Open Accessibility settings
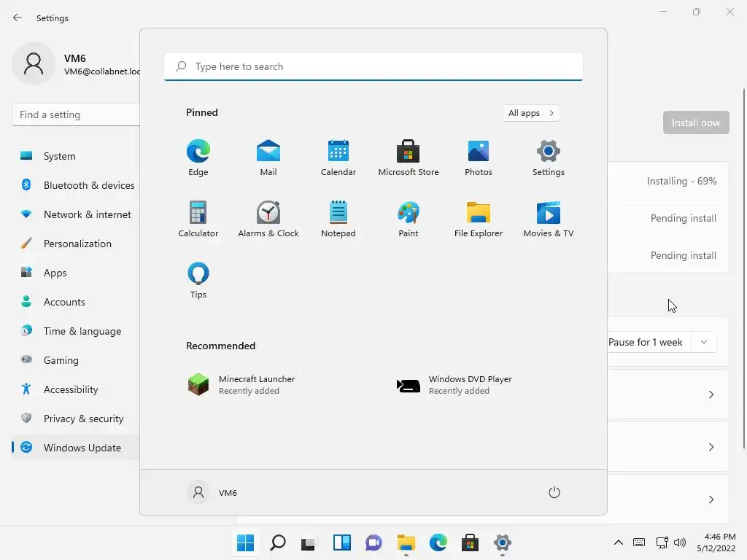This screenshot has height=560, width=747. 76,389
